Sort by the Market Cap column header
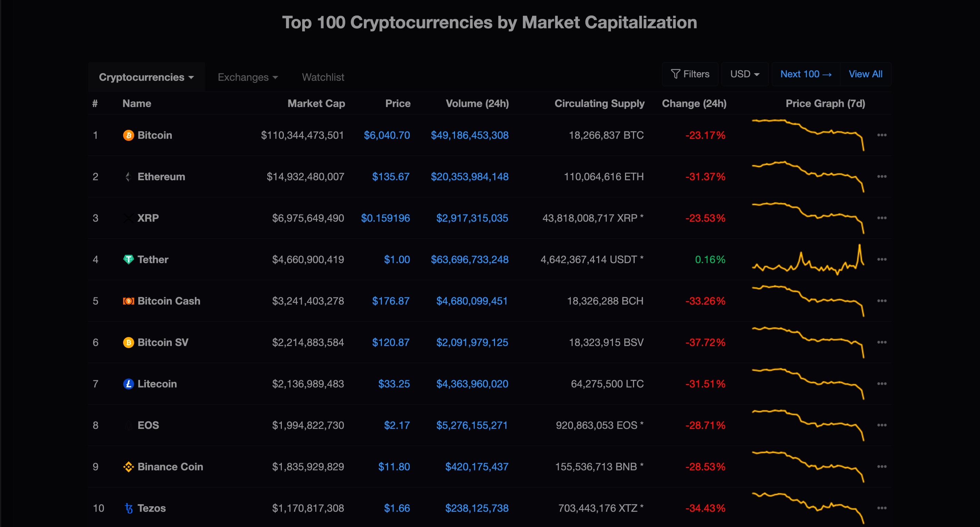Image resolution: width=980 pixels, height=527 pixels. pos(316,103)
